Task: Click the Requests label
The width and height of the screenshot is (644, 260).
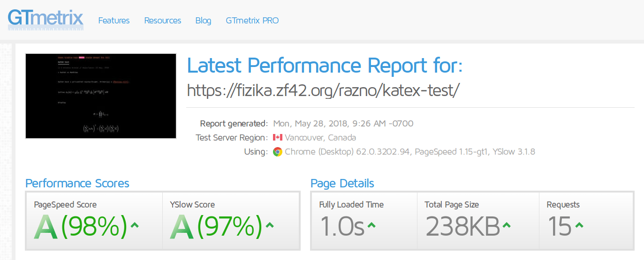Action: click(x=563, y=205)
